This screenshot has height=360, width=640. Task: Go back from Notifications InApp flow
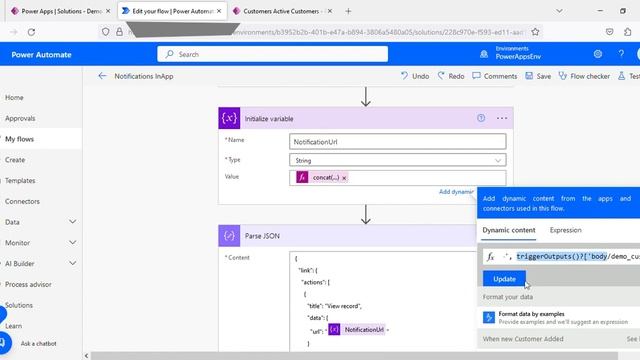(x=102, y=76)
